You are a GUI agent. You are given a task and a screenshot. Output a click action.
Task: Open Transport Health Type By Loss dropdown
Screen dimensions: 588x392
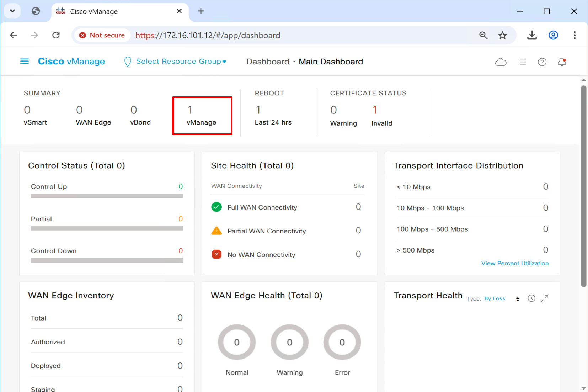pyautogui.click(x=502, y=299)
